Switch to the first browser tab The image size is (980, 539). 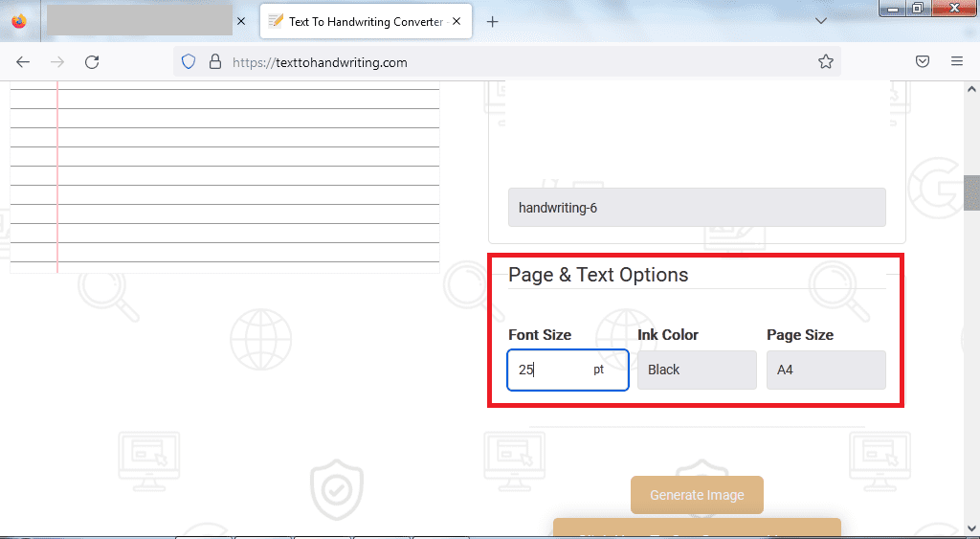tap(139, 21)
